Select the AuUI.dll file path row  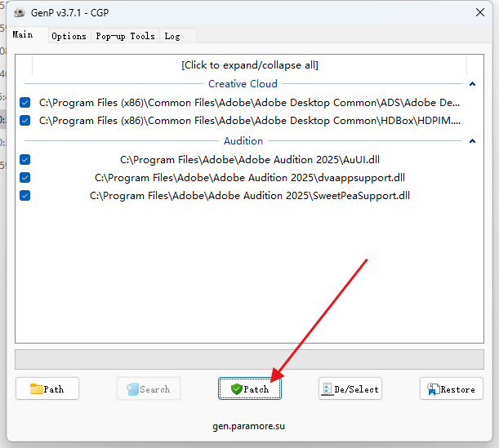250,159
